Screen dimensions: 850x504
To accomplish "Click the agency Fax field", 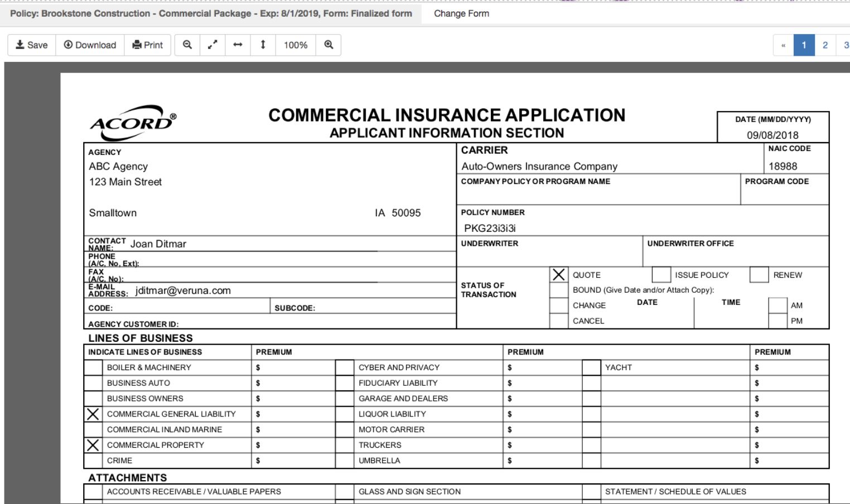I will pos(290,275).
